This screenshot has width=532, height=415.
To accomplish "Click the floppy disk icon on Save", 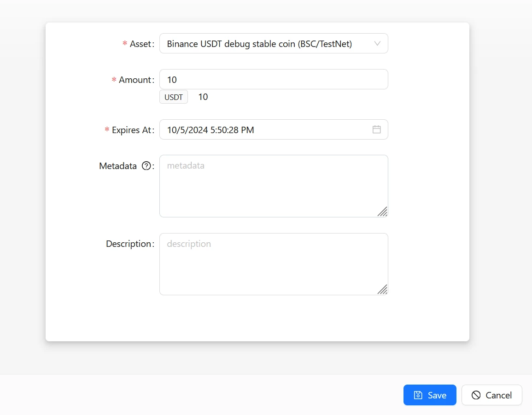I will tap(418, 395).
